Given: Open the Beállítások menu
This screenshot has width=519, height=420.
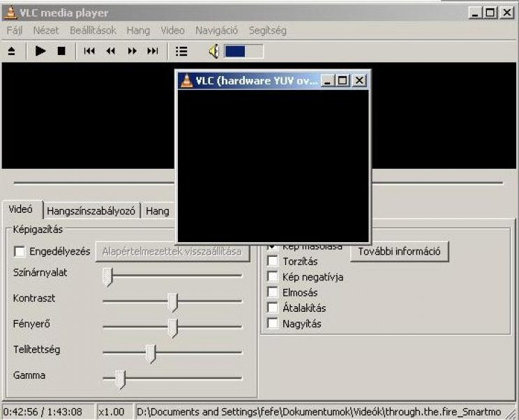Looking at the screenshot, I should [93, 31].
